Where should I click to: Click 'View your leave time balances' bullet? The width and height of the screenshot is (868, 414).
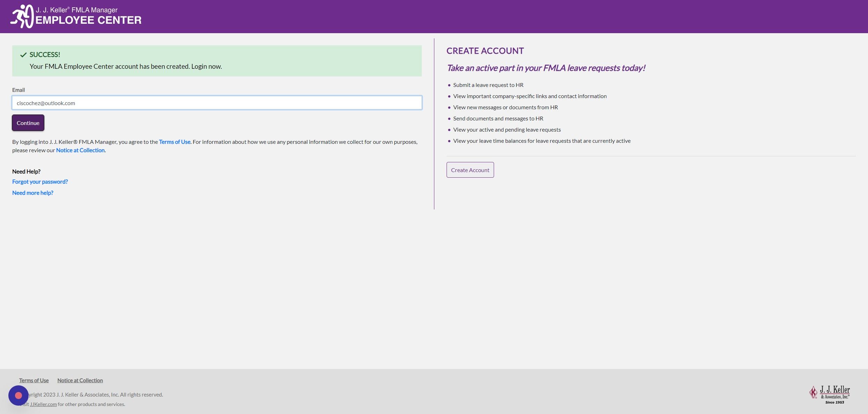pos(542,141)
